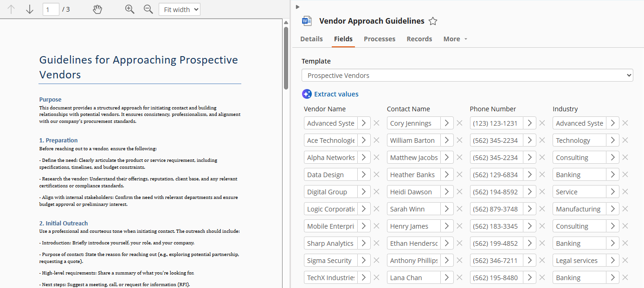
Task: Switch to the Details tab
Action: (x=311, y=39)
